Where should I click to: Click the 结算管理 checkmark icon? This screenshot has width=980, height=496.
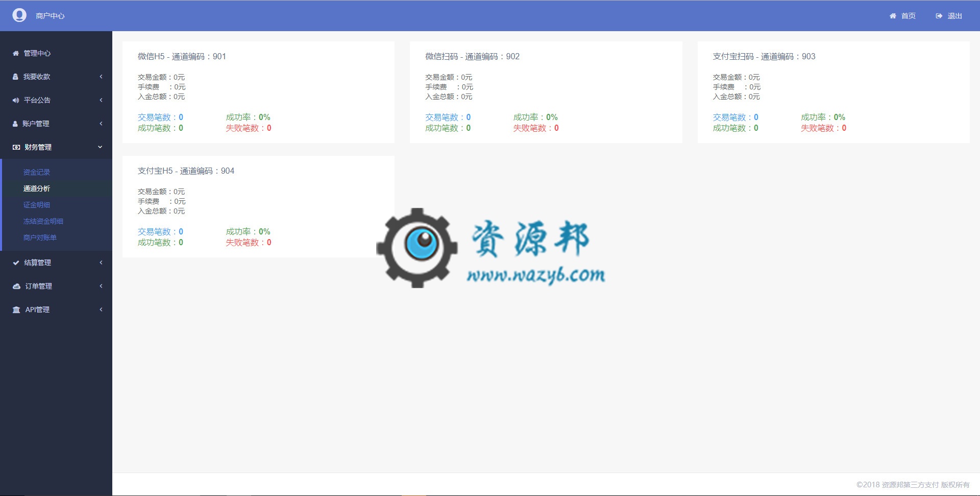(x=16, y=263)
